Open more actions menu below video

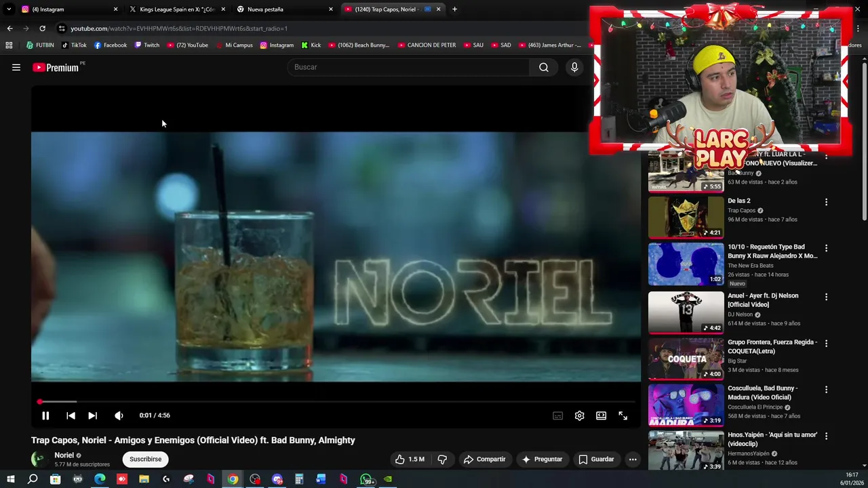pos(633,459)
